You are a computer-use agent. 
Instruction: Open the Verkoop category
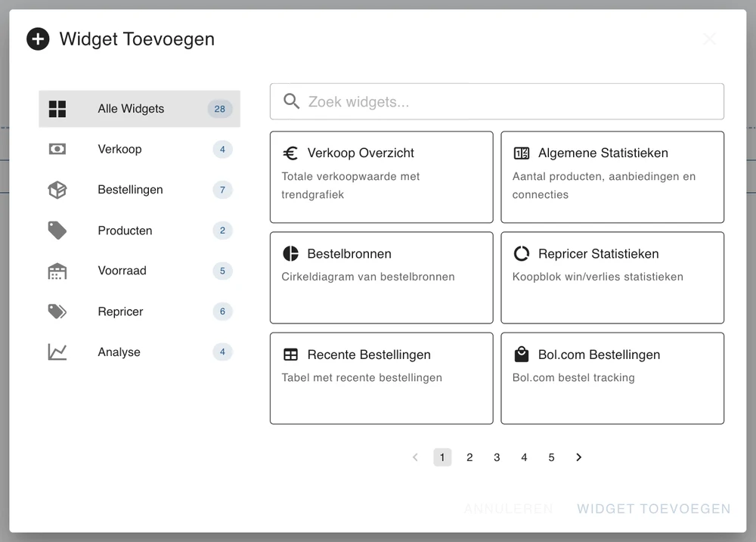[139, 149]
